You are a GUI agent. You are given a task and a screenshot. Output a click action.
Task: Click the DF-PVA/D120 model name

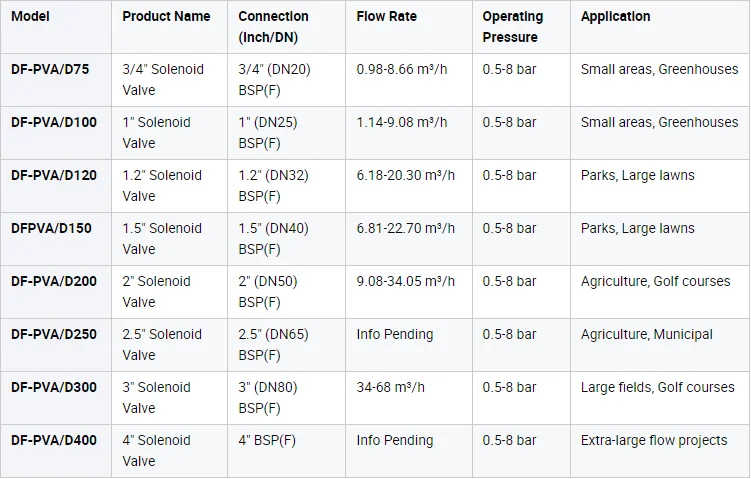click(54, 175)
